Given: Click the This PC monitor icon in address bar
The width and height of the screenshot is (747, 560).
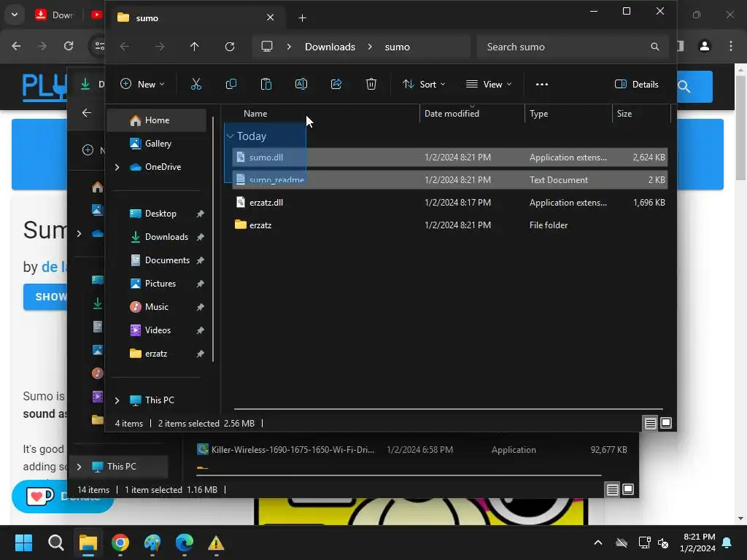Looking at the screenshot, I should pos(267,46).
